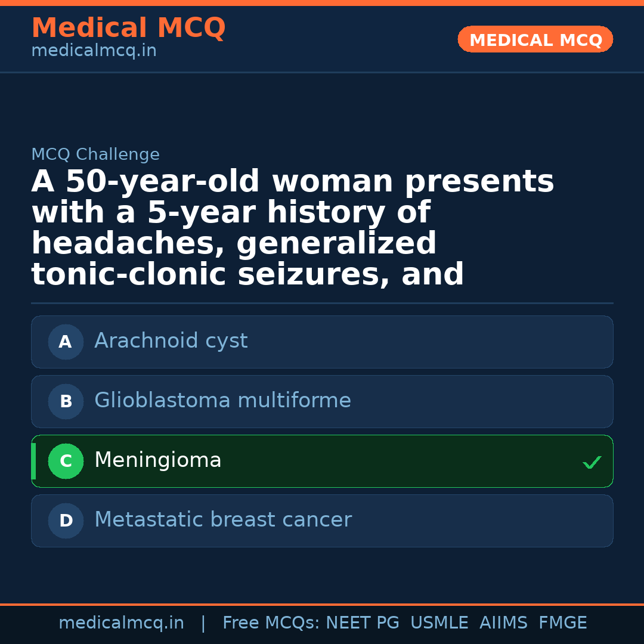Screen dimensions: 644x644
Task: Click the letter B option circle
Action: click(66, 401)
